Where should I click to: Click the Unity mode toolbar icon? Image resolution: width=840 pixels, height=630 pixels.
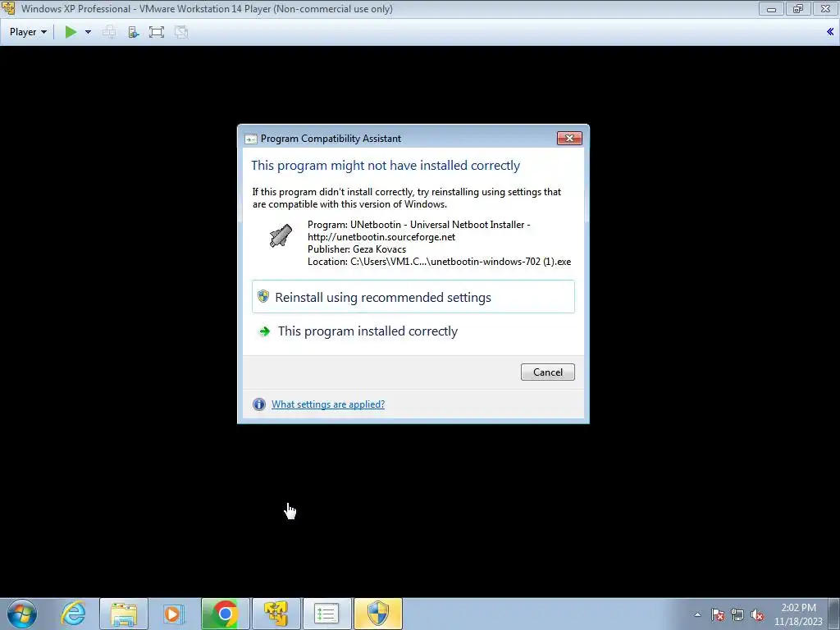[181, 32]
